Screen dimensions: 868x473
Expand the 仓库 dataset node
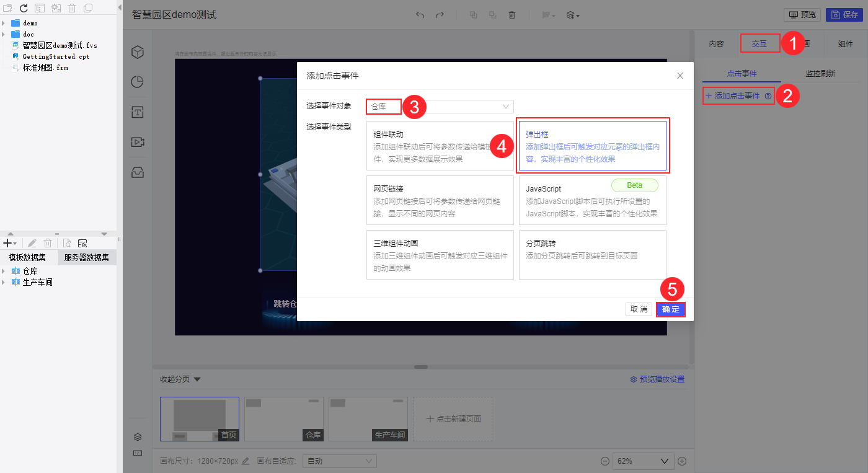[4, 271]
